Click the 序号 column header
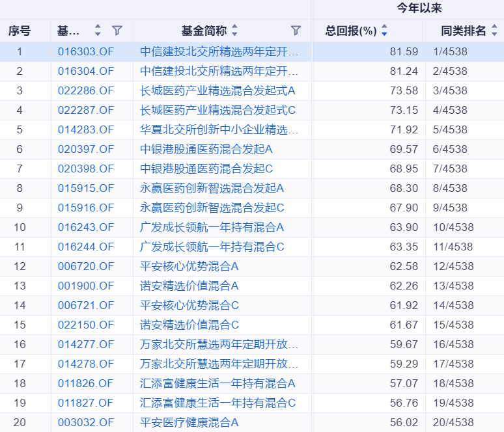 (x=20, y=31)
